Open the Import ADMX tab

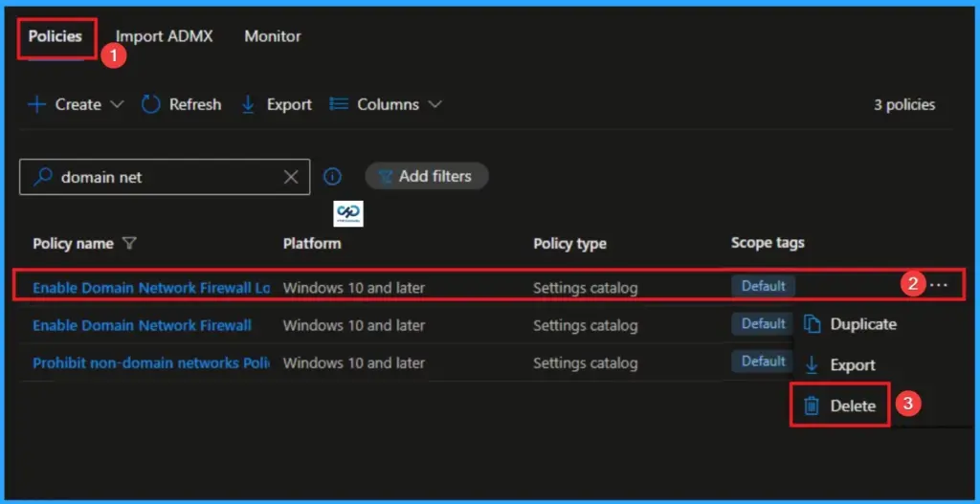tap(165, 36)
